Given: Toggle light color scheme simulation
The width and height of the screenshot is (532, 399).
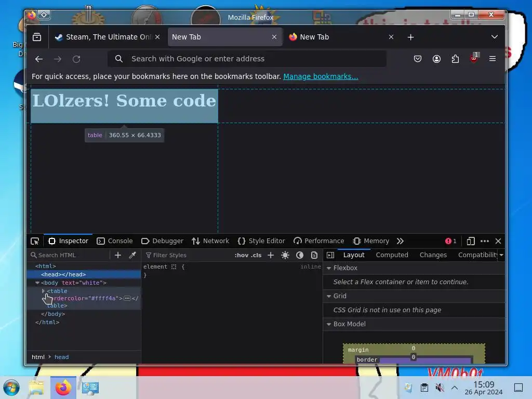Looking at the screenshot, I should [285, 255].
